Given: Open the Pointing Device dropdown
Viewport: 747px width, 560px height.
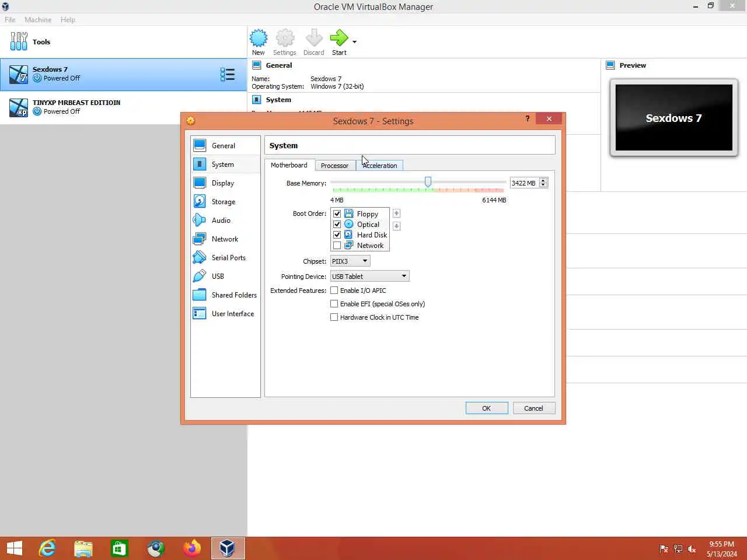Looking at the screenshot, I should tap(370, 276).
